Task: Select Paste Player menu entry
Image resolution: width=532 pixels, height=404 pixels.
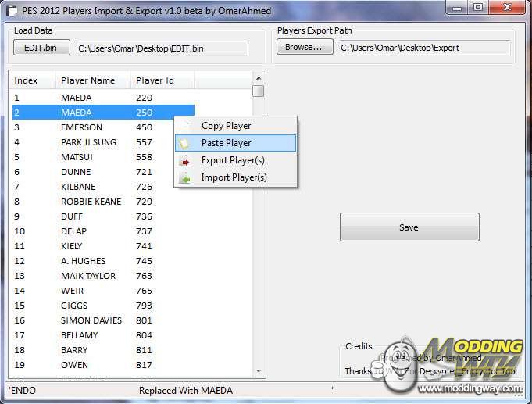Action: coord(227,143)
